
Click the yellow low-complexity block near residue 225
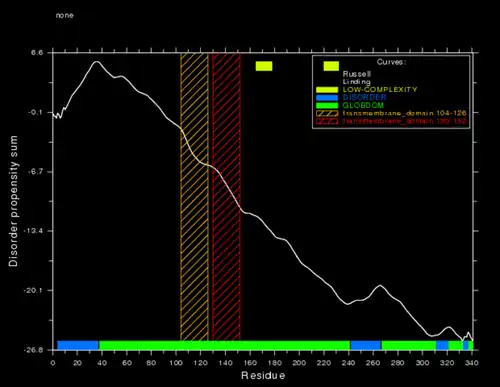(x=331, y=66)
